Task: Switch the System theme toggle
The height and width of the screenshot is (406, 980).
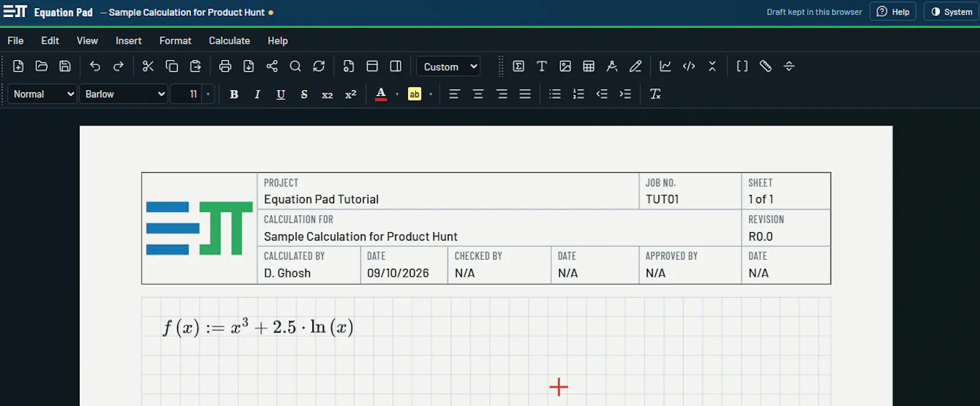Action: (x=952, y=12)
